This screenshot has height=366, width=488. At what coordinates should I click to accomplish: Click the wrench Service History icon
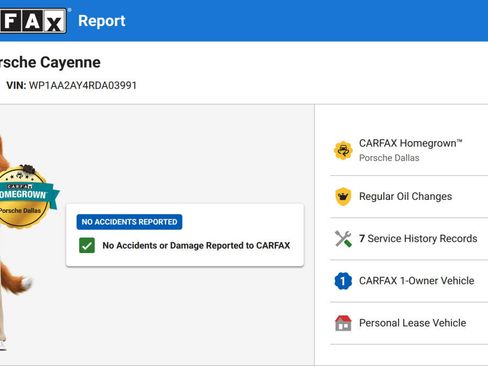[x=343, y=239]
